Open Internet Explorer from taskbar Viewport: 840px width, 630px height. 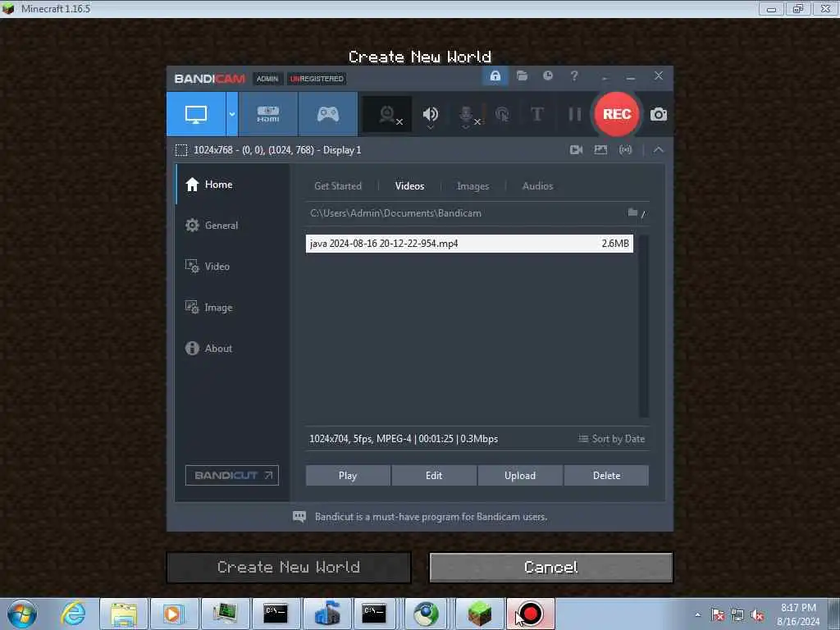point(73,614)
